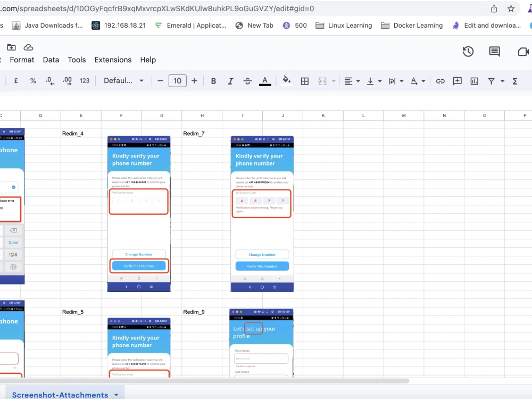
Task: Expand merge cells options arrow
Action: click(334, 81)
